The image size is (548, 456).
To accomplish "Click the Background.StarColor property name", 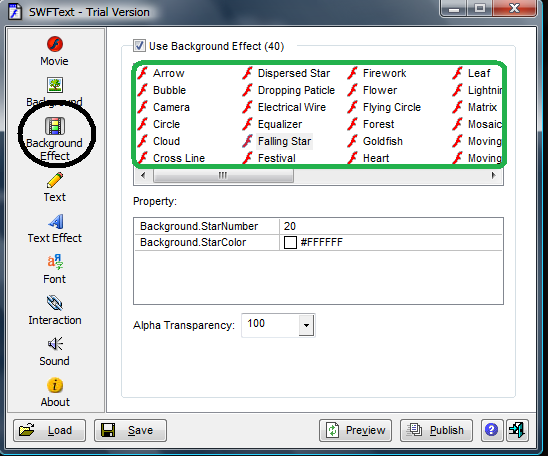I will 193,242.
